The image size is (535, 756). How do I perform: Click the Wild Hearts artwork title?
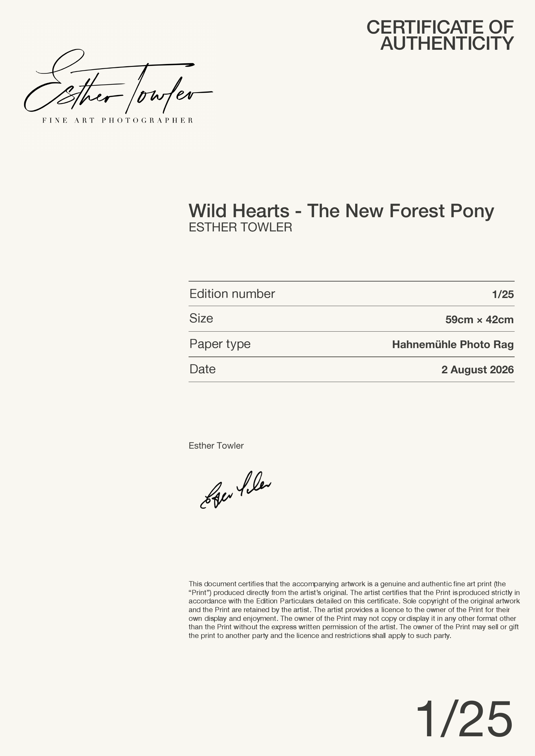[341, 211]
